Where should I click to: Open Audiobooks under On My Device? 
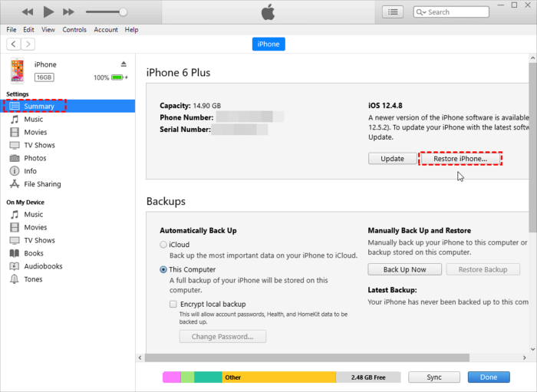pos(43,266)
